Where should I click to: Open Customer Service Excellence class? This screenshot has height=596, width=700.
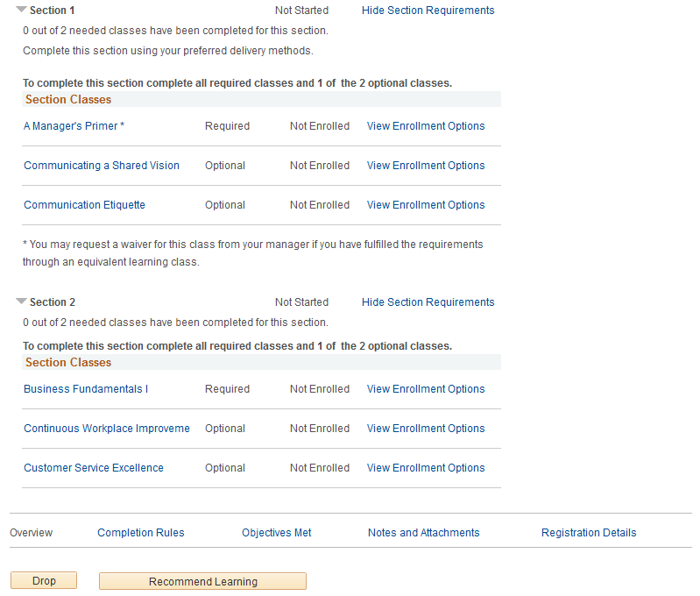93,467
